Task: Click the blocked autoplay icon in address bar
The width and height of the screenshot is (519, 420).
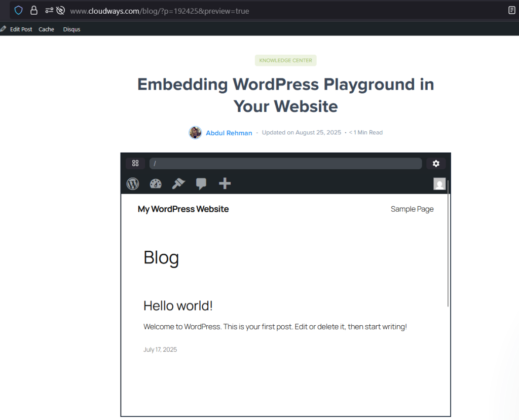Action: [x=61, y=11]
